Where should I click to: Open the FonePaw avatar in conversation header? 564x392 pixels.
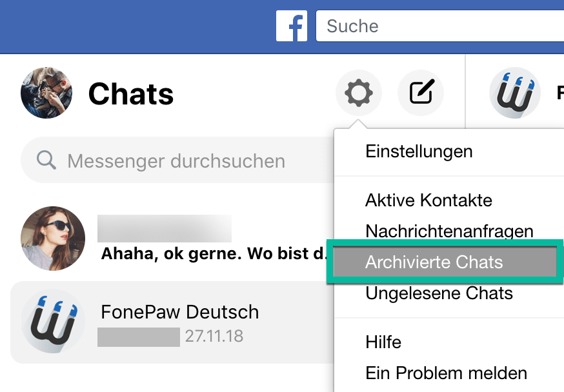pyautogui.click(x=514, y=93)
